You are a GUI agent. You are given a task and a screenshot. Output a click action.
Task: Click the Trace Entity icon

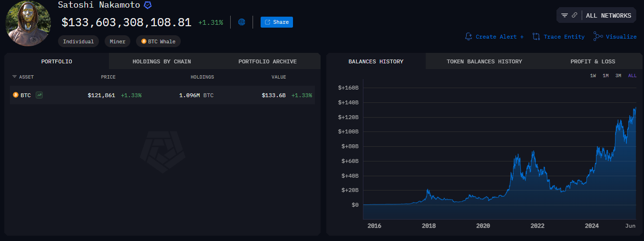point(537,37)
